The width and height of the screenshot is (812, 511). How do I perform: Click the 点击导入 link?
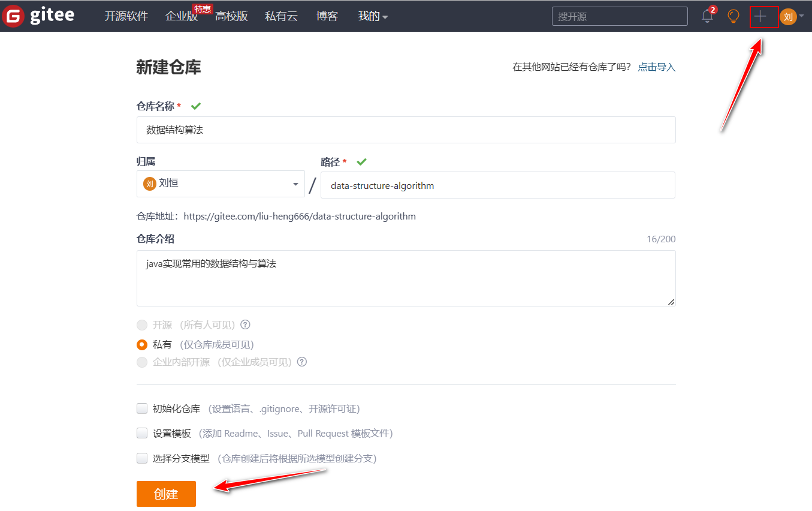(656, 67)
